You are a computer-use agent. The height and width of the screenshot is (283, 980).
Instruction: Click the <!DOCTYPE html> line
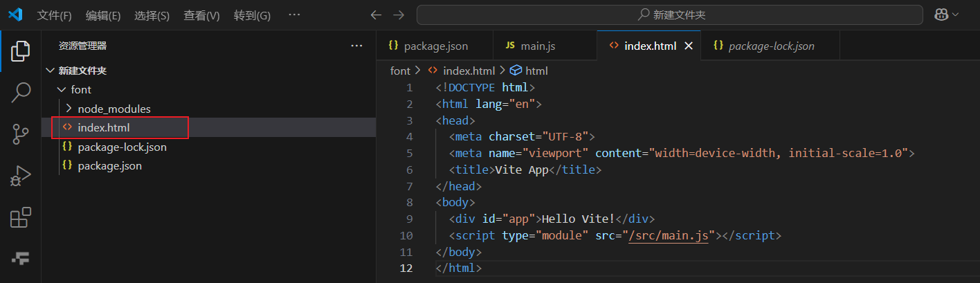coord(485,87)
